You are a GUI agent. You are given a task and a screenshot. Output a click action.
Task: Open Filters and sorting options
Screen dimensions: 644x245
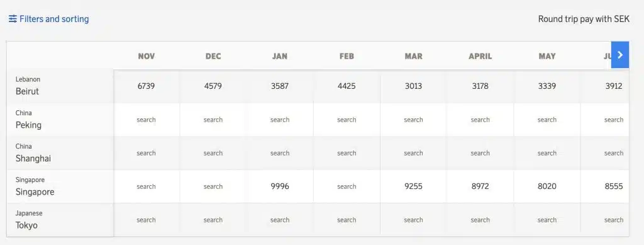coord(48,19)
